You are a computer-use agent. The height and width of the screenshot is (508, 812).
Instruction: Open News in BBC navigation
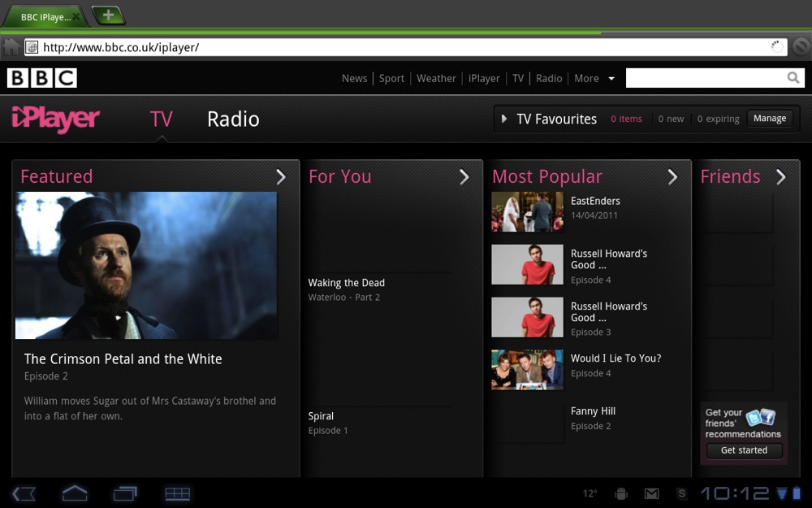click(354, 78)
